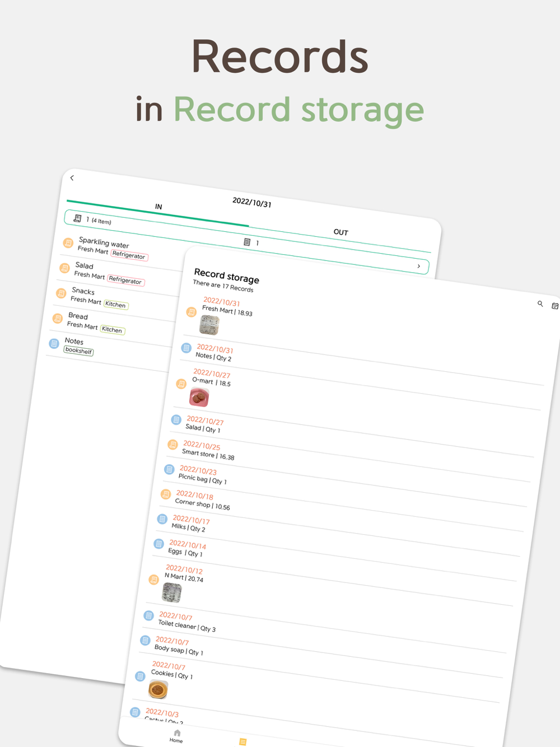The image size is (560, 747).
Task: Tap the Milks Qty 2 record icon
Action: [162, 519]
